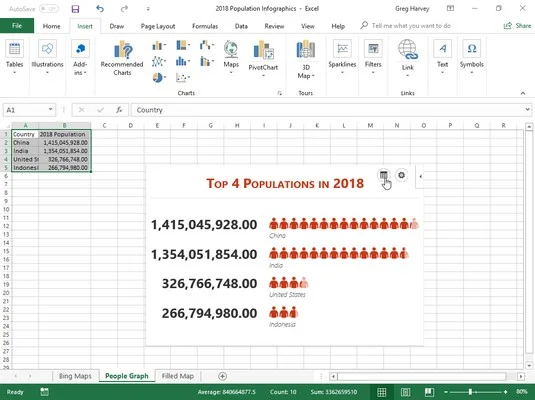Click the Share button
The width and height of the screenshot is (535, 400).
517,26
